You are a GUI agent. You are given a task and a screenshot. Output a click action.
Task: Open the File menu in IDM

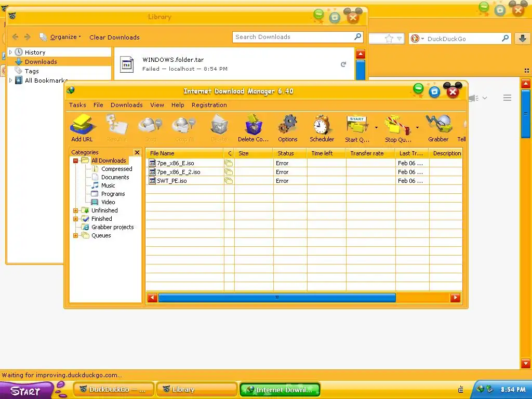coord(98,105)
